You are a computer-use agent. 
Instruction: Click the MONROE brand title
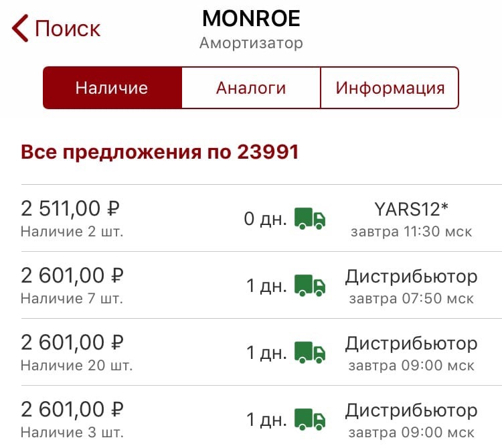tap(251, 18)
